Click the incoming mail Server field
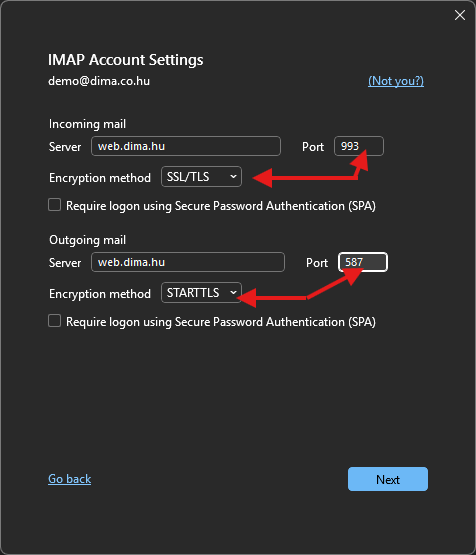This screenshot has width=476, height=555. 186,146
